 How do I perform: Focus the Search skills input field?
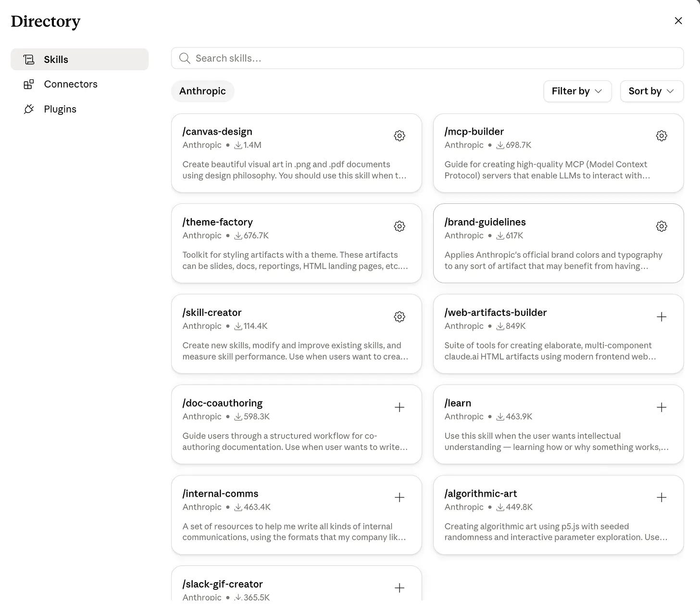427,58
